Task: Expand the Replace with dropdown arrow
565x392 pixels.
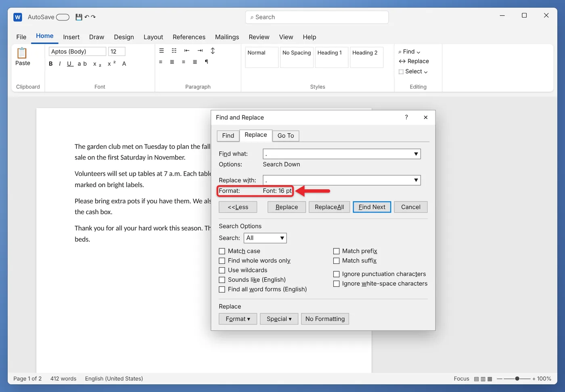Action: pyautogui.click(x=416, y=180)
